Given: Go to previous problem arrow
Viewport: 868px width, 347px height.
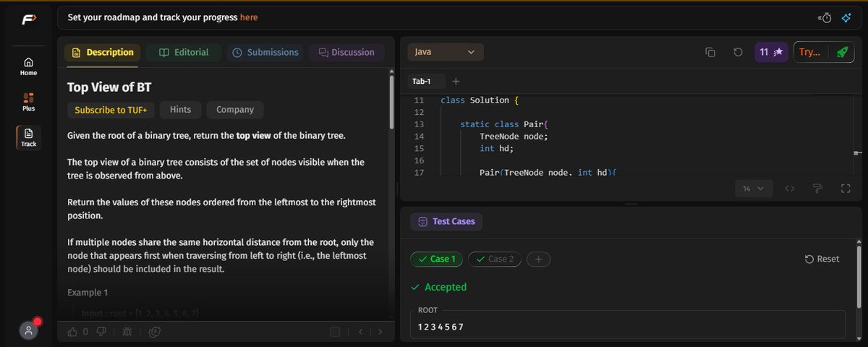Looking at the screenshot, I should click(x=360, y=332).
